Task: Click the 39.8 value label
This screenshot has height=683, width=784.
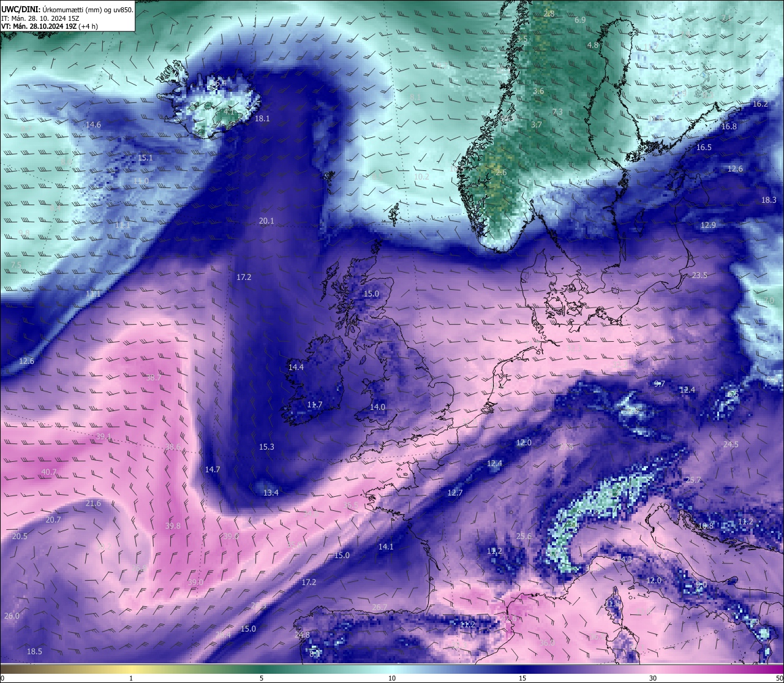Action: tap(173, 526)
